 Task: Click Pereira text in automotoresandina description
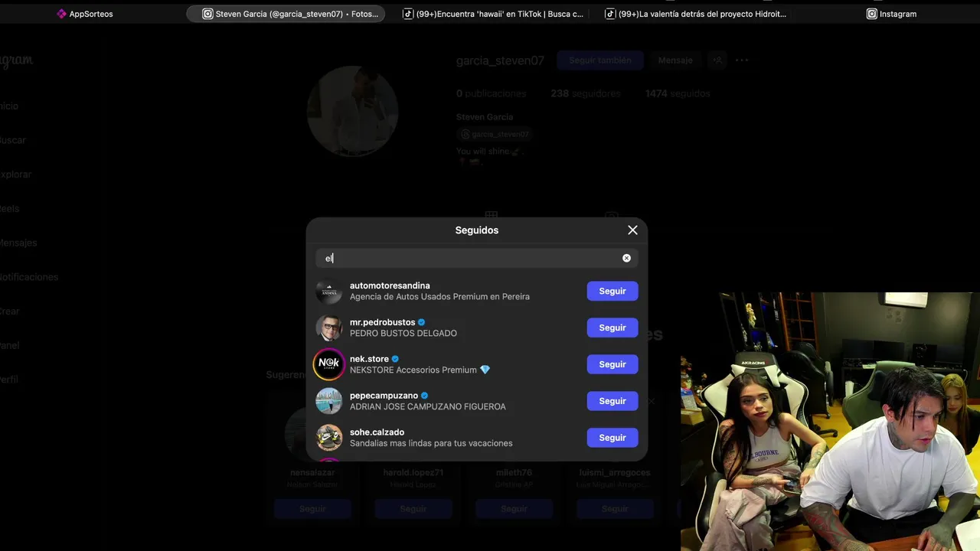click(515, 297)
